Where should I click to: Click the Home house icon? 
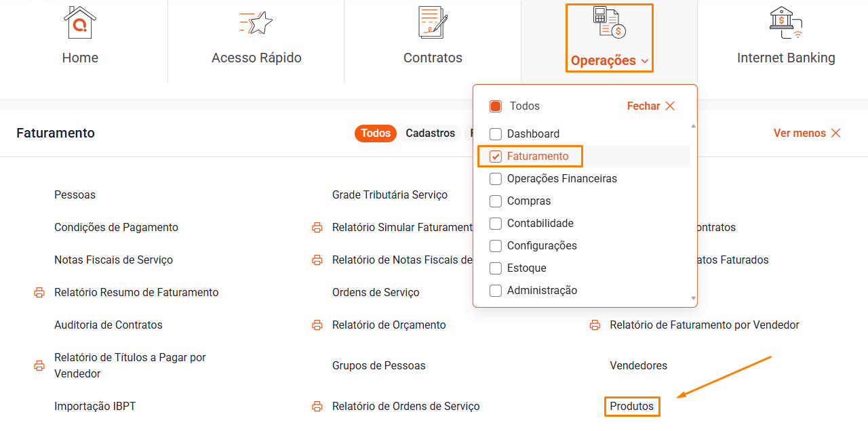pos(80,23)
